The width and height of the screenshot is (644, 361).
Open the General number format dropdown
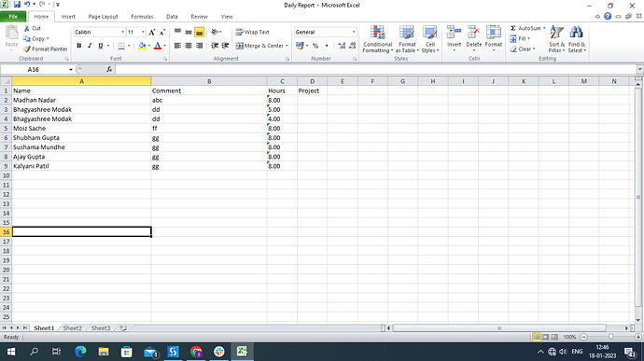point(354,32)
